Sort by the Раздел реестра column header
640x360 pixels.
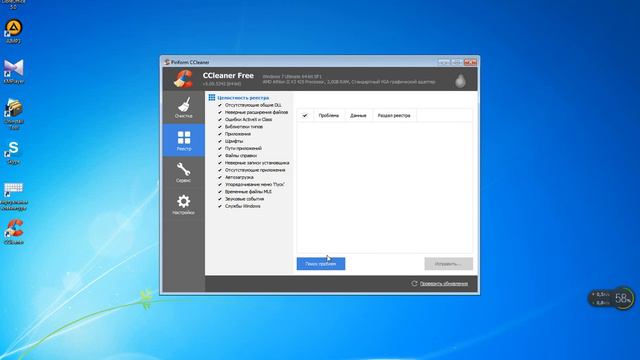[x=394, y=116]
